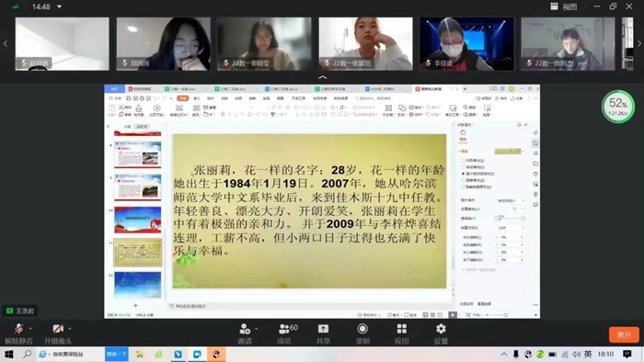This screenshot has height=362, width=644.
Task: Show previous participants with left arrow
Action: [x=6, y=43]
